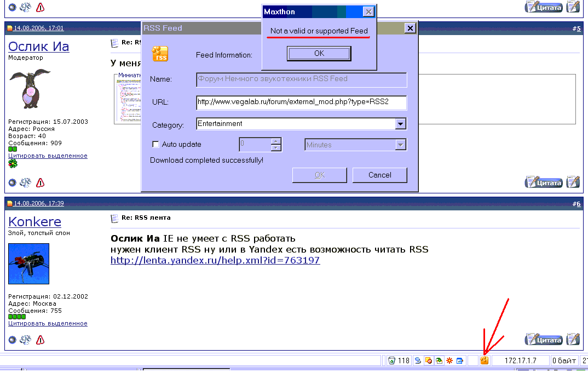Click the blue edit-pencil icon in status bar
588x372 pixels.
(460, 360)
